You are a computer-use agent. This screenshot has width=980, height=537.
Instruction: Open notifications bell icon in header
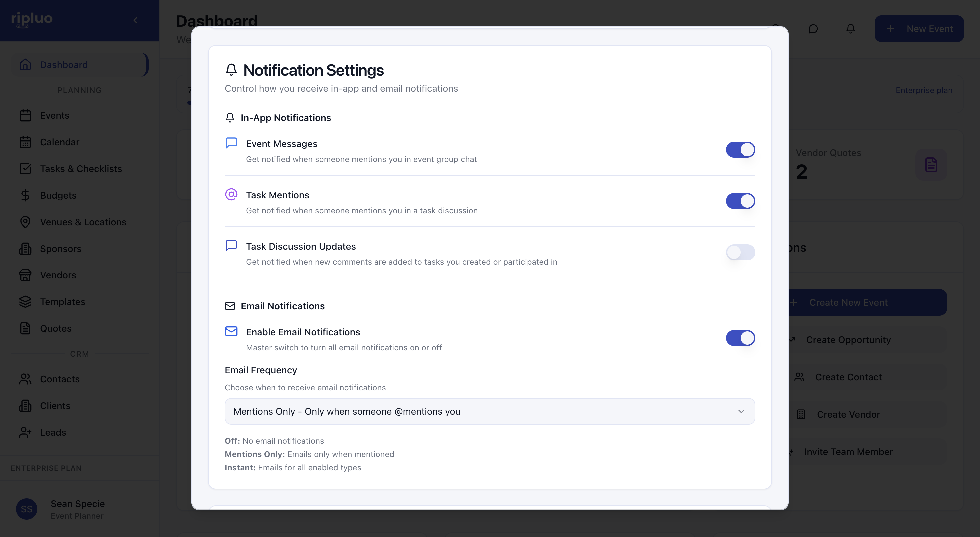(x=850, y=29)
